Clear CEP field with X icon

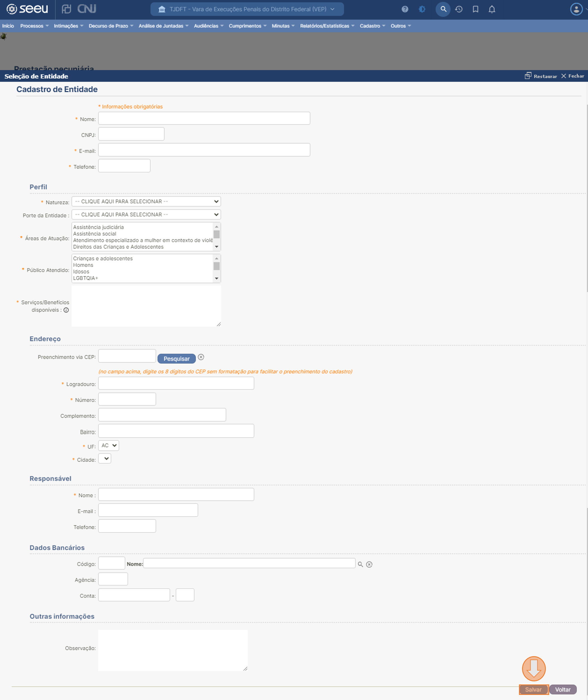pyautogui.click(x=201, y=357)
